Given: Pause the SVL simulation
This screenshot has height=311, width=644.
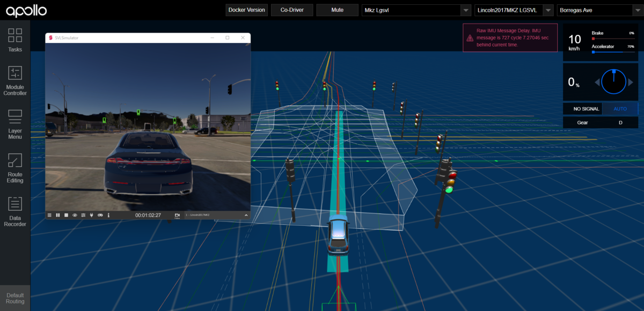Looking at the screenshot, I should tap(58, 215).
